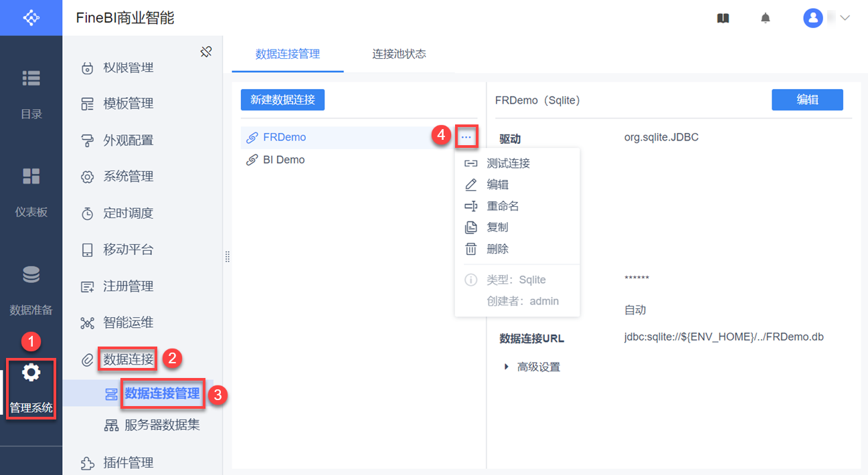Click the blue 编辑 button
868x475 pixels.
tap(807, 100)
